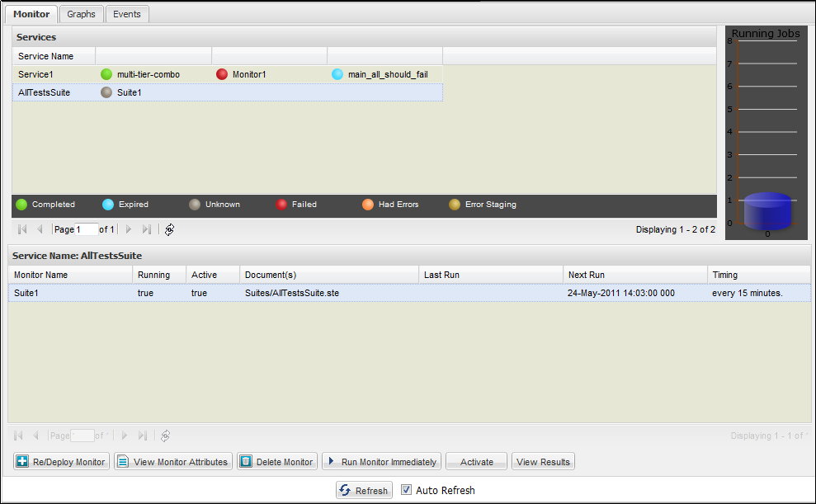The width and height of the screenshot is (816, 504).
Task: Toggle the Auto Refresh checkbox
Action: pos(406,489)
